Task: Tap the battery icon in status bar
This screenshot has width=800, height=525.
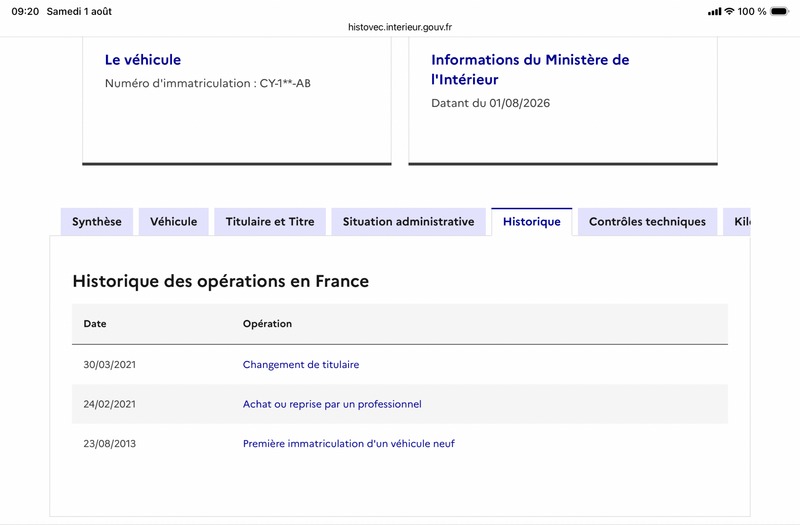Action: tap(780, 11)
